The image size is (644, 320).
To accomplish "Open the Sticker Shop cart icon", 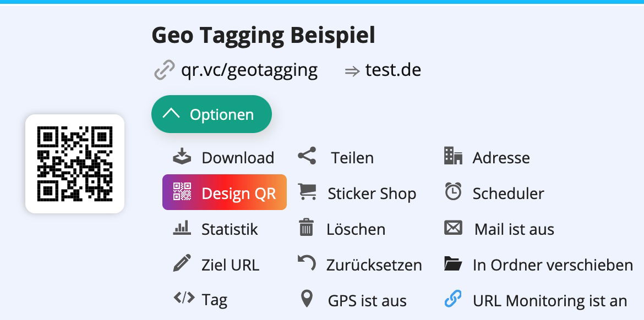I will [307, 192].
